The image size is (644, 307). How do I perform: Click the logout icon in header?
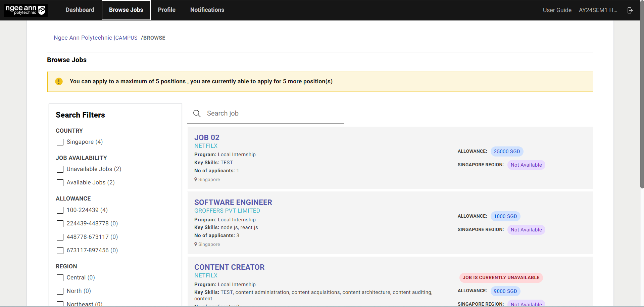coord(630,10)
